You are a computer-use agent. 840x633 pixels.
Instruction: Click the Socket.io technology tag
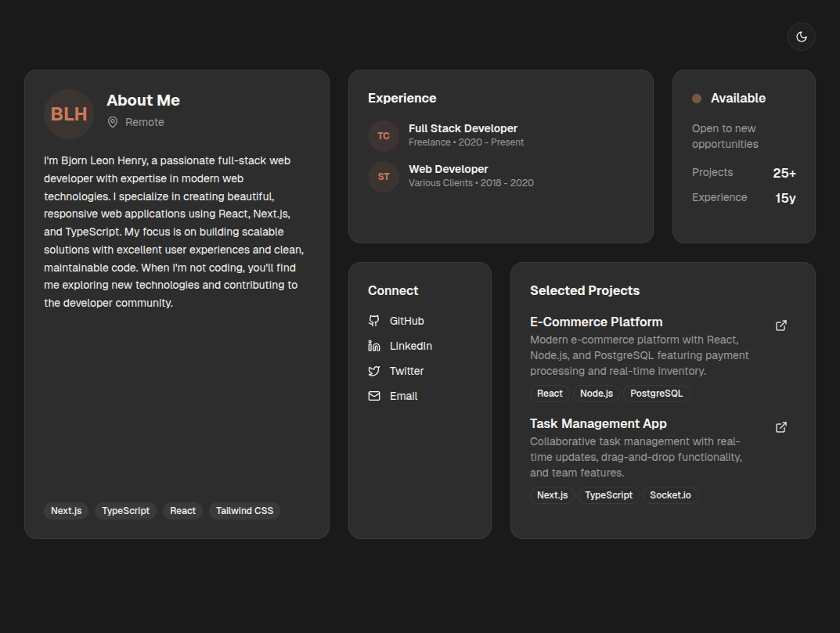click(670, 495)
